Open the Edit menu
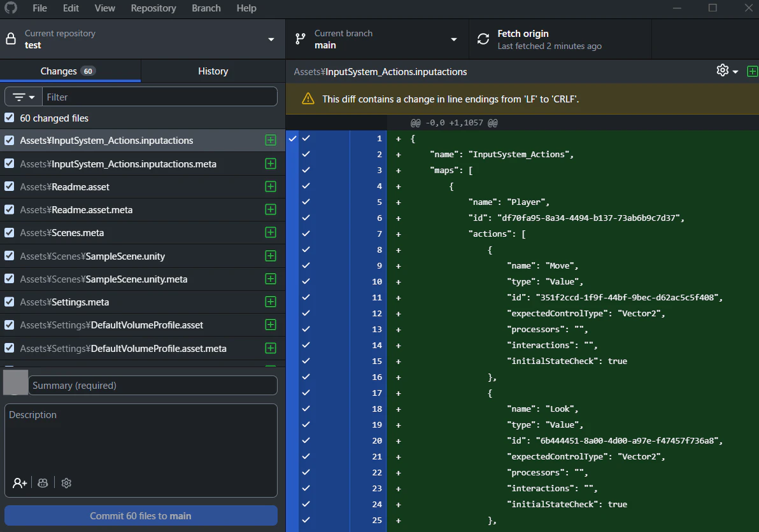Viewport: 759px width, 532px height. click(71, 8)
